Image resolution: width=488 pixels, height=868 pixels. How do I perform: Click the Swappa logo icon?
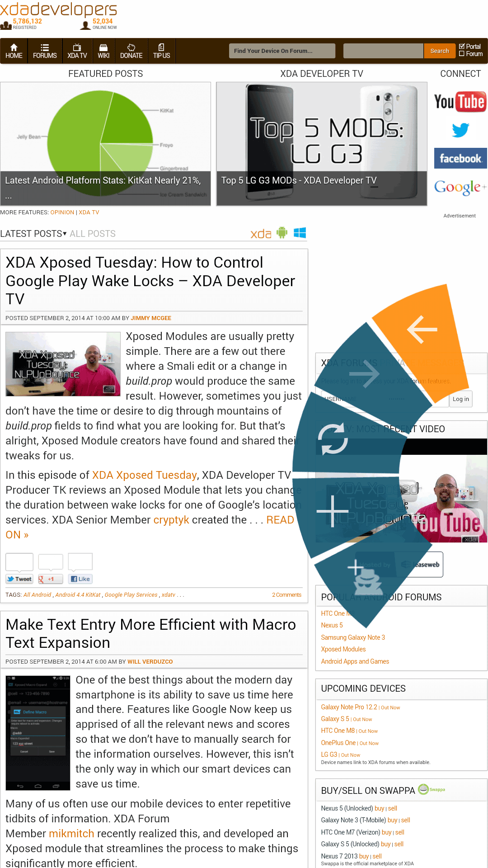(432, 789)
